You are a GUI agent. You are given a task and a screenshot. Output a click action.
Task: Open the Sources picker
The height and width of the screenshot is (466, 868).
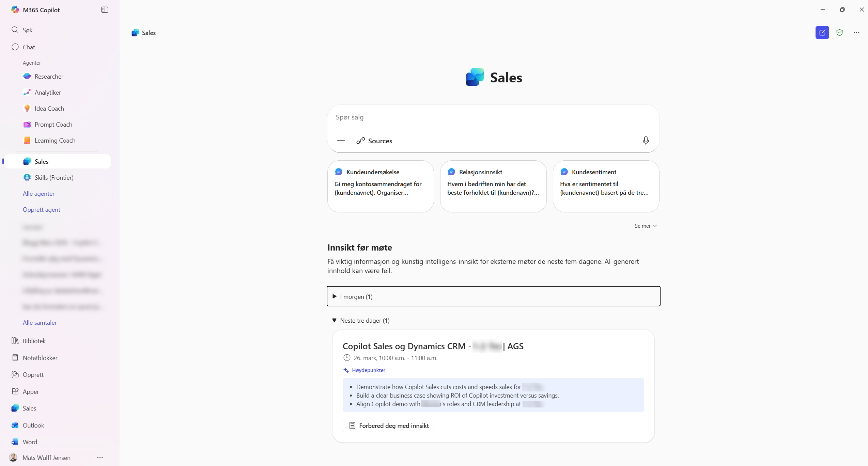click(374, 141)
